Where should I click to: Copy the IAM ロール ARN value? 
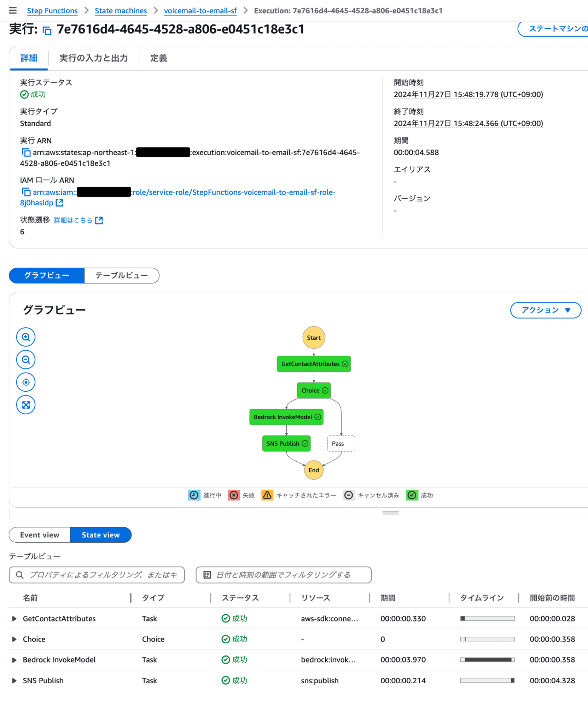pyautogui.click(x=26, y=192)
